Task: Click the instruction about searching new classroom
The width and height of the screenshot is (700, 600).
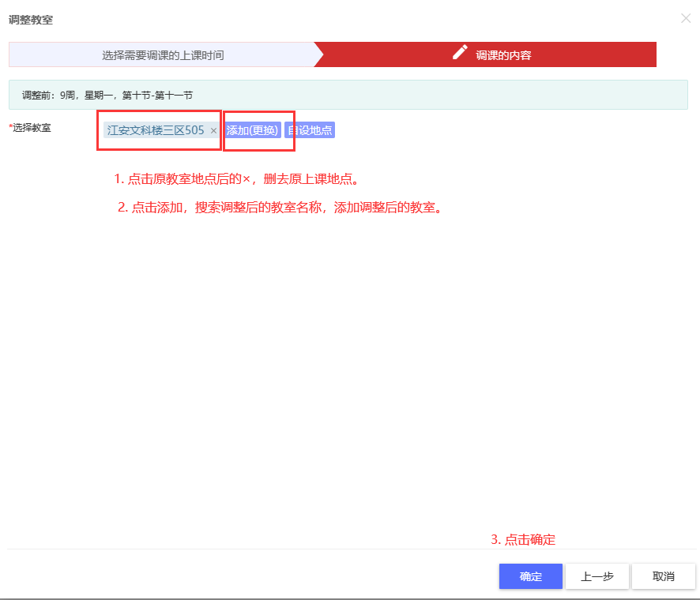Action: pos(278,208)
